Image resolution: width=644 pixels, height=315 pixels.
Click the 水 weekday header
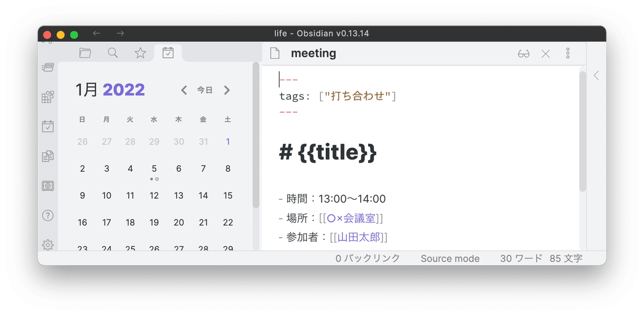[154, 120]
